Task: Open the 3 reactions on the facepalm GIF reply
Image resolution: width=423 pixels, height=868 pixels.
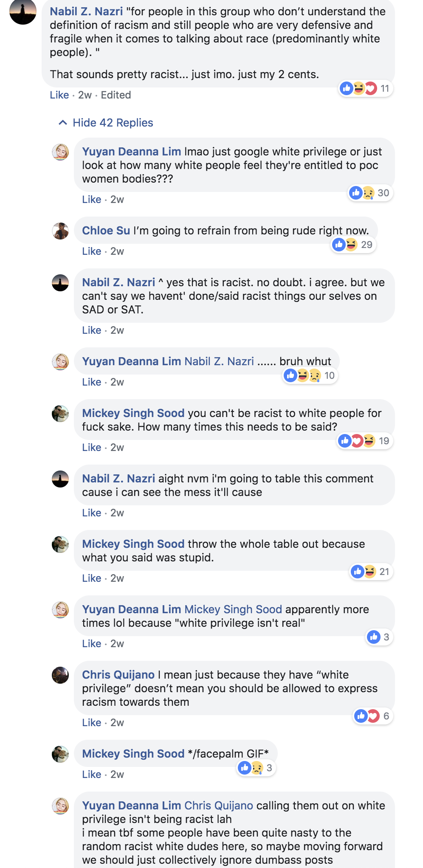Action: pyautogui.click(x=256, y=768)
